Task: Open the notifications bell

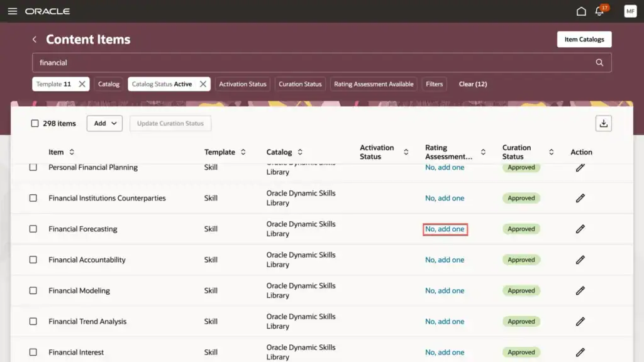Action: pyautogui.click(x=599, y=11)
